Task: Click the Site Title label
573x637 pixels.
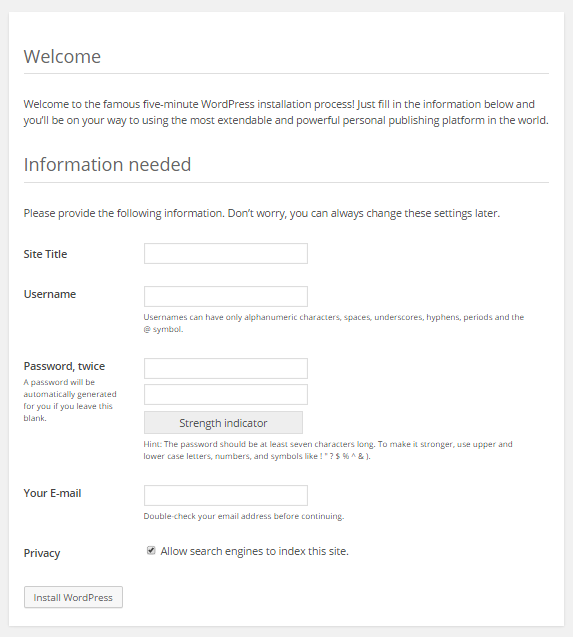Action: point(45,254)
